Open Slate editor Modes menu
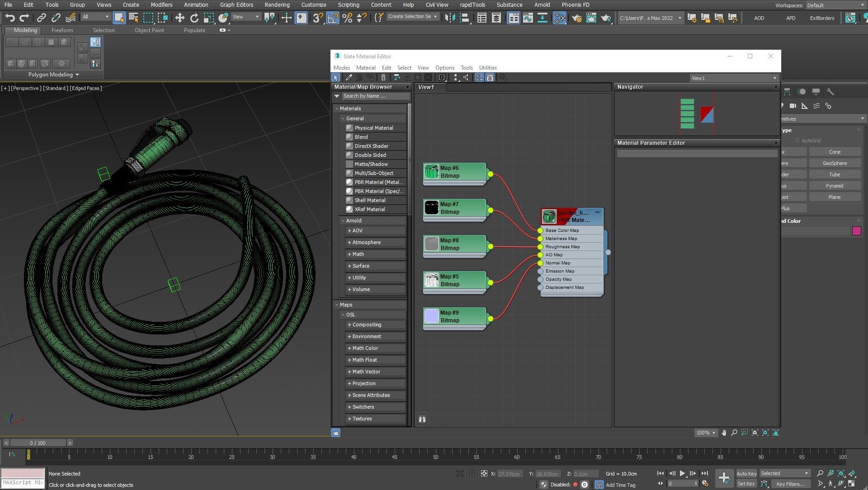 click(x=341, y=68)
